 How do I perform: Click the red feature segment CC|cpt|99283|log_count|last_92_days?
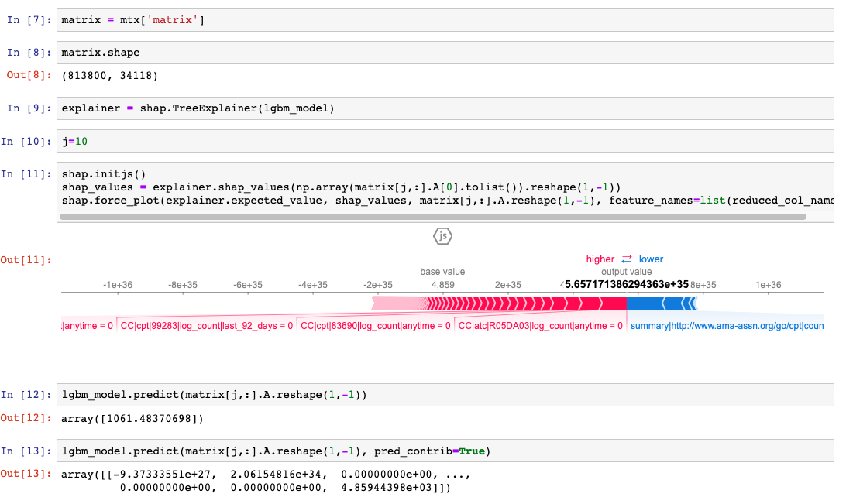(x=205, y=325)
